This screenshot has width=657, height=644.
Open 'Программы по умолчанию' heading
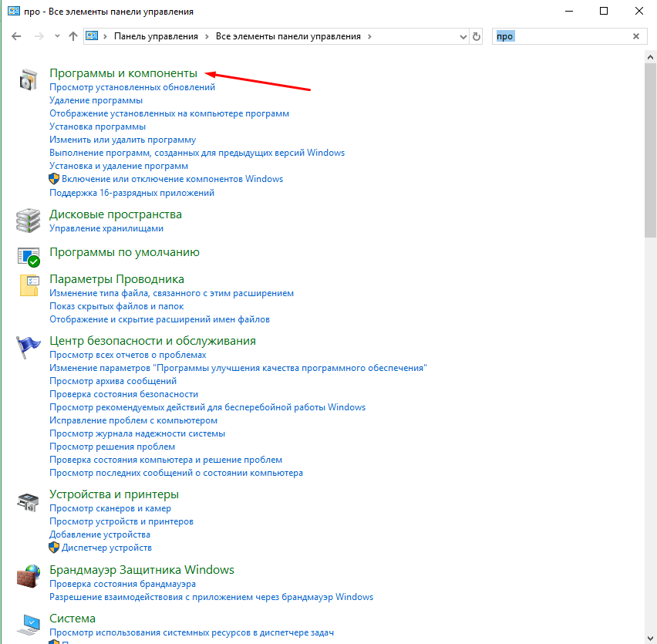(x=124, y=252)
